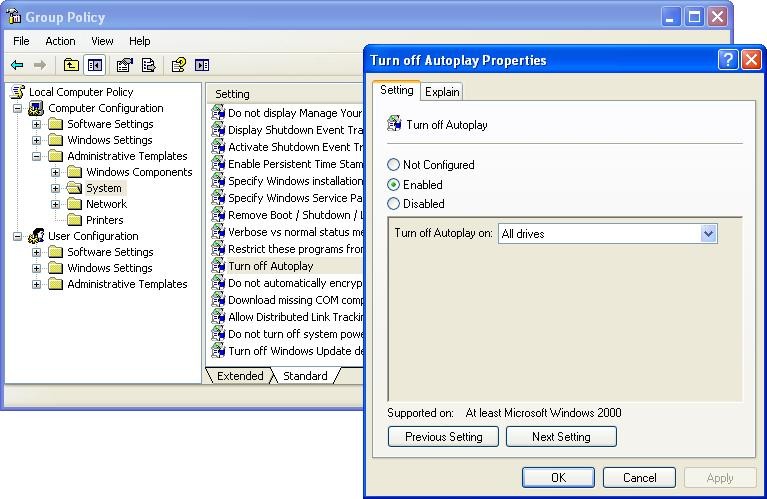Click the Next Setting button

pos(560,437)
